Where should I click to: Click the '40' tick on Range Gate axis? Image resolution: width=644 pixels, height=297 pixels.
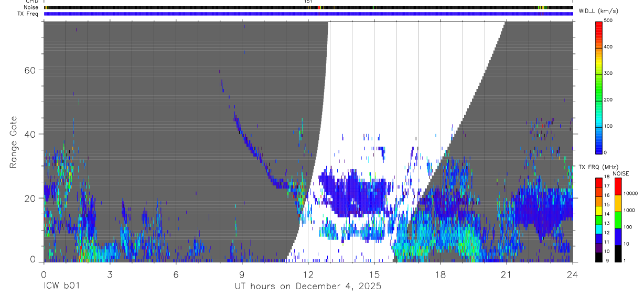(29, 134)
